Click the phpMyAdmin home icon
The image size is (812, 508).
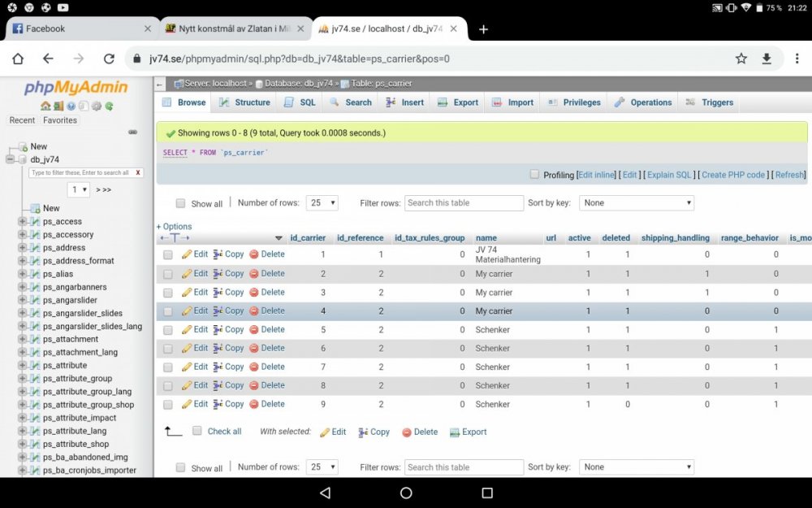click(x=45, y=106)
